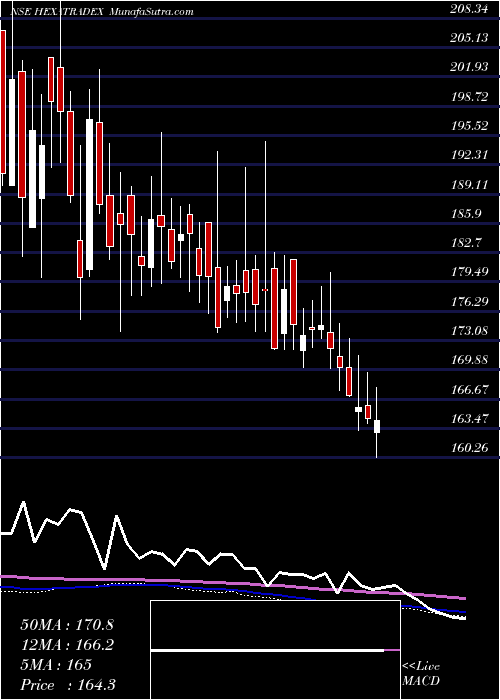This screenshot has height=700, width=500.
Task: Select the 201.93 price axis label
Action: pyautogui.click(x=469, y=67)
